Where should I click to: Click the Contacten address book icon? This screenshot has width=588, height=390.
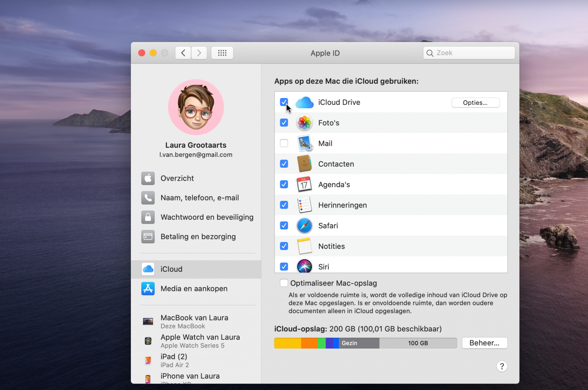pyautogui.click(x=304, y=164)
